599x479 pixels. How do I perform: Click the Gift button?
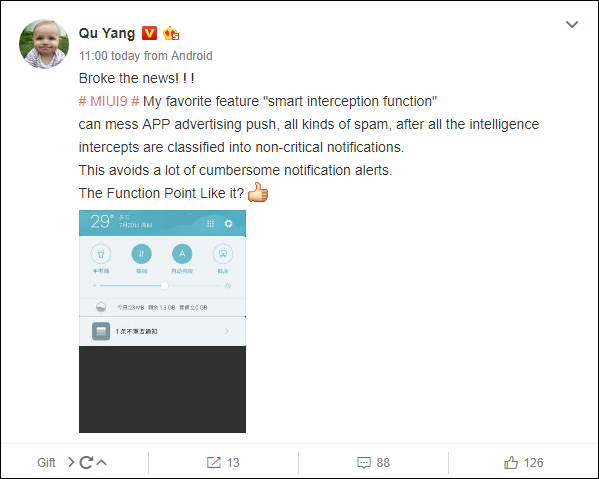coord(46,463)
